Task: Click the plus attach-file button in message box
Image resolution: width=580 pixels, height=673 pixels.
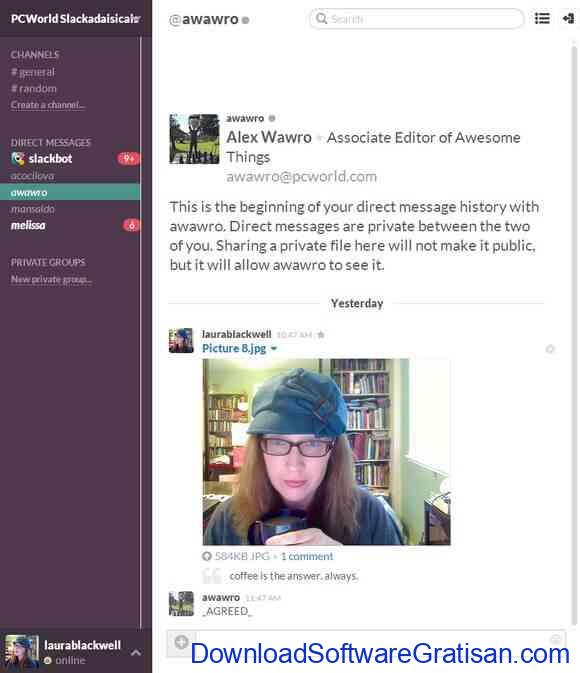Action: (x=181, y=642)
